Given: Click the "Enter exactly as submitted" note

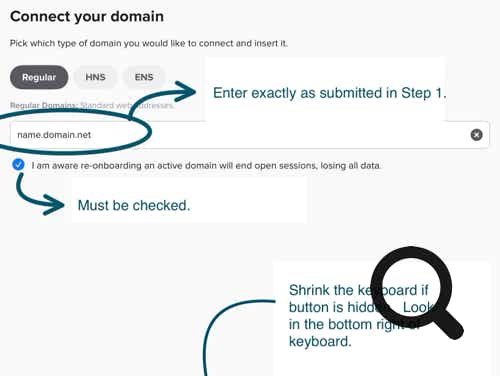Looking at the screenshot, I should (x=329, y=93).
